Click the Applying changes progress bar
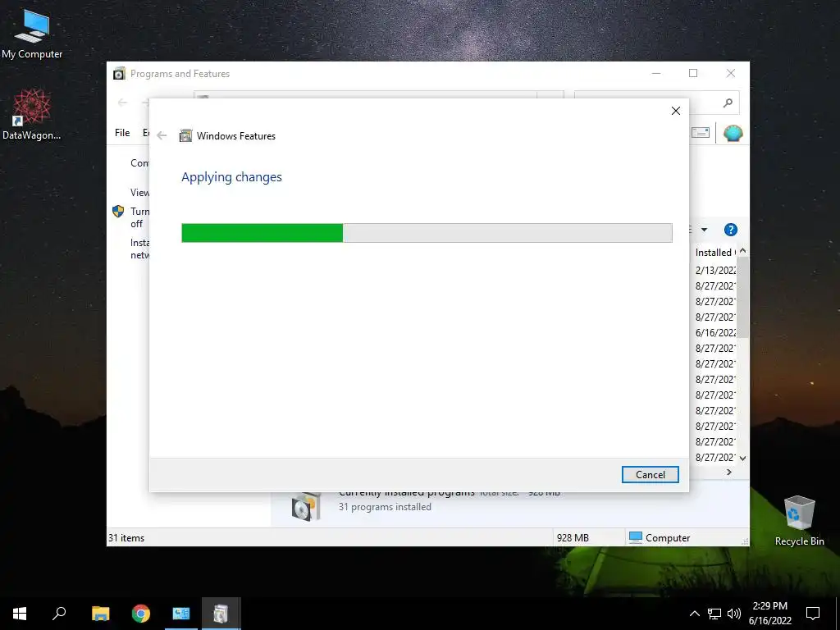 coord(427,233)
